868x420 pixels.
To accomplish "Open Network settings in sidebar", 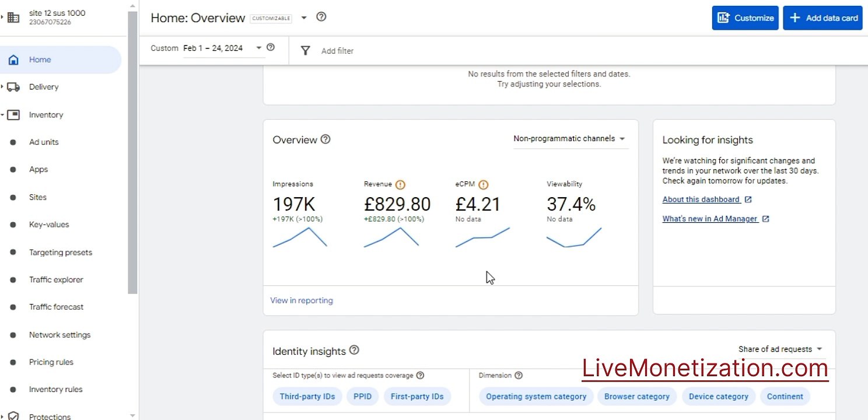I will 60,335.
